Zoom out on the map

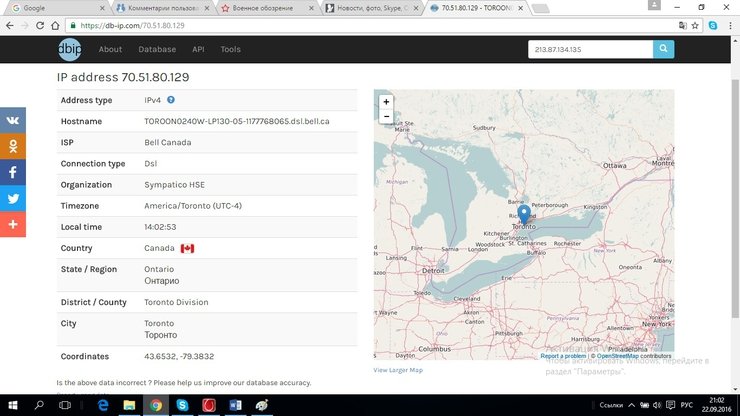[386, 116]
